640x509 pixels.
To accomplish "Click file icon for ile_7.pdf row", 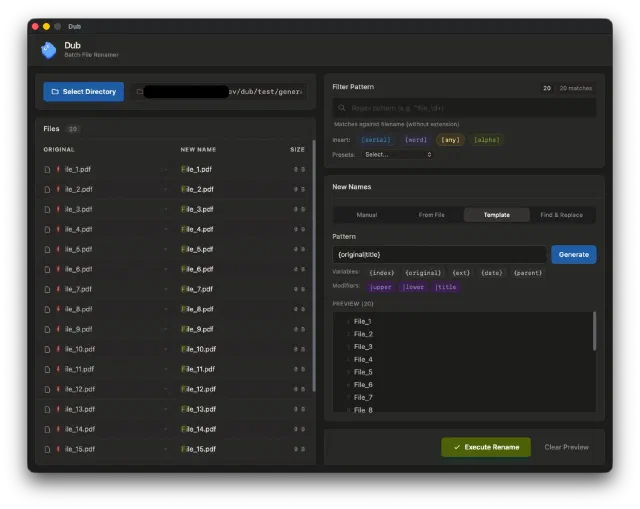I will point(47,289).
